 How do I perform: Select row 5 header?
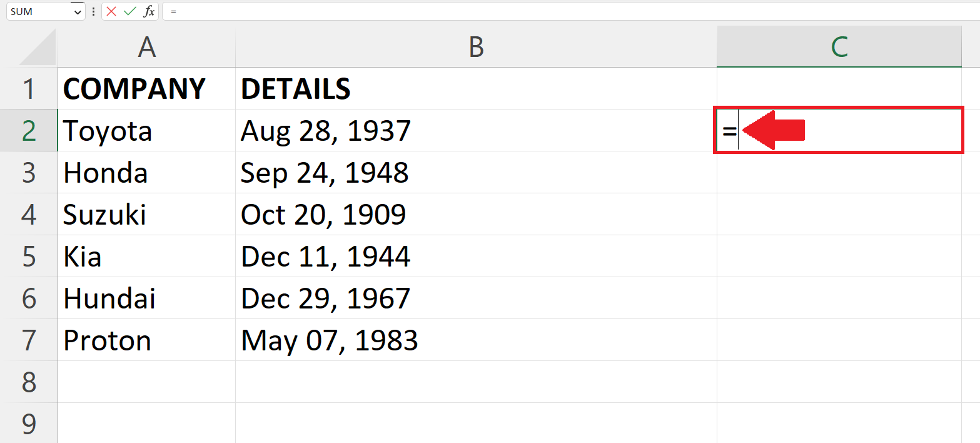28,256
